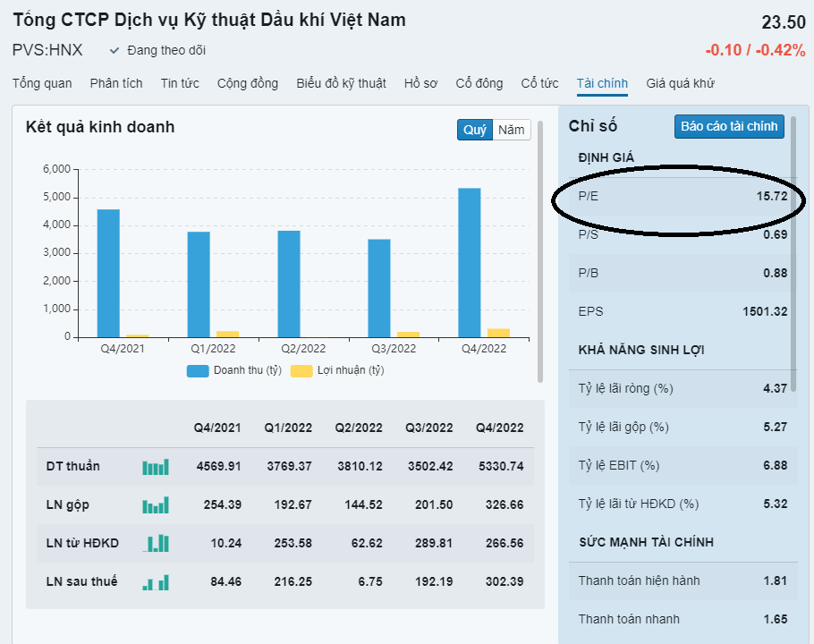The width and height of the screenshot is (814, 644).
Task: Click the Q4/2021 revenue bar in chart
Action: 108,273
